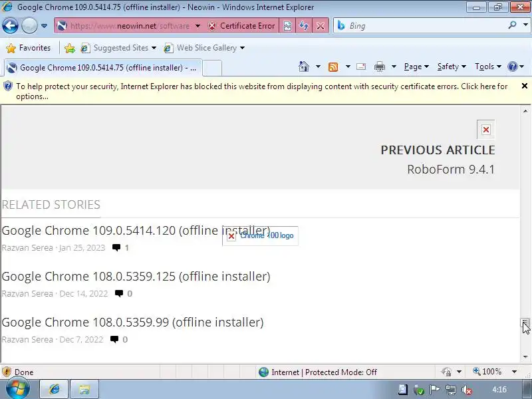Click the Forward navigation arrow
The image size is (532, 399).
pos(29,25)
